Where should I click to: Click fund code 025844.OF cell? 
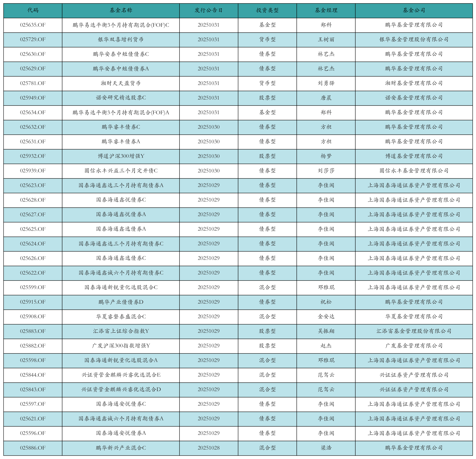click(33, 375)
